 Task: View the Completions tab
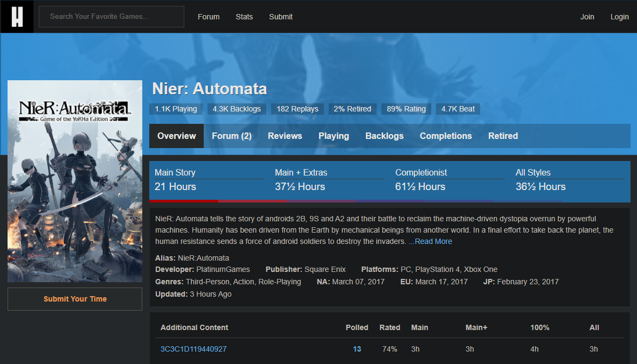coord(446,136)
